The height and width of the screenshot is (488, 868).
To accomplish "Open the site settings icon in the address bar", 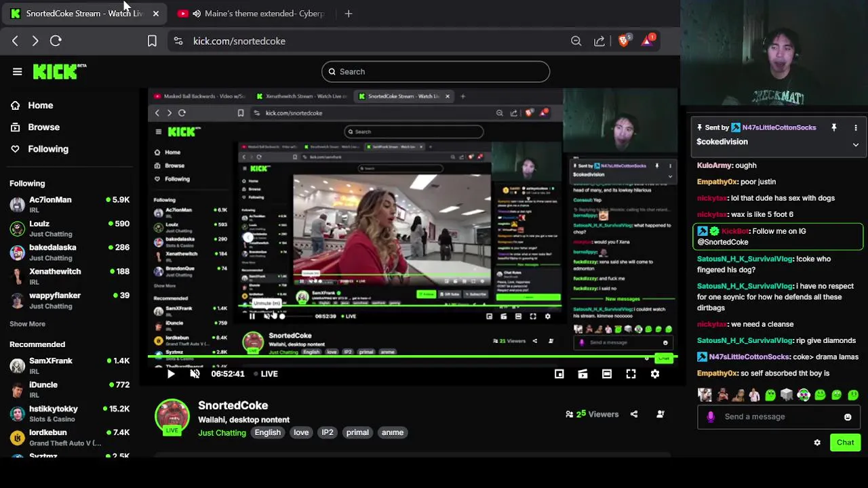I will 178,41.
